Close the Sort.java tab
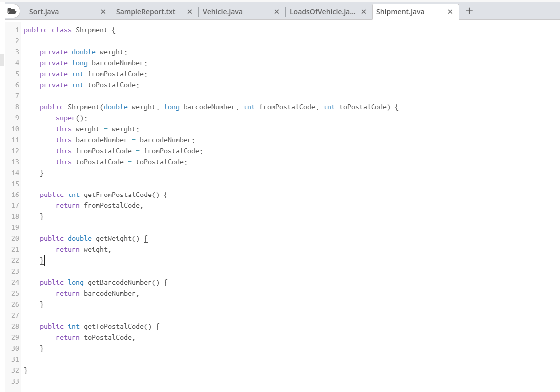This screenshot has width=560, height=392. pyautogui.click(x=103, y=11)
